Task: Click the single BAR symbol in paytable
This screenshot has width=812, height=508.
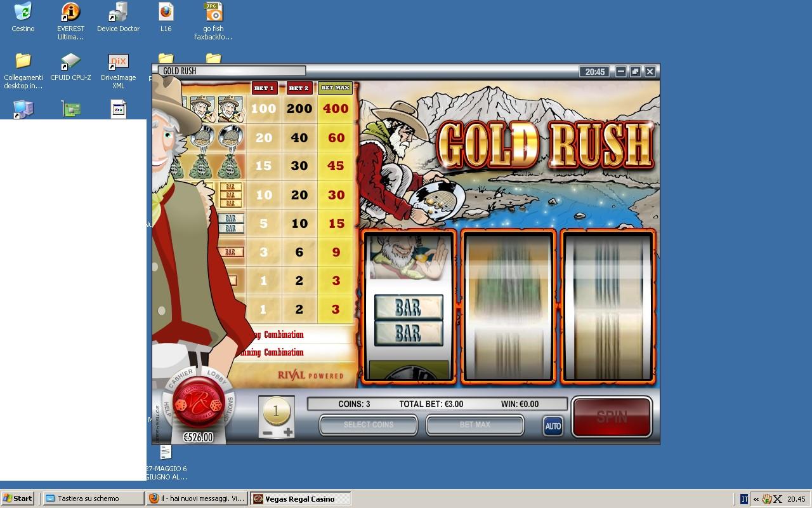Action: pyautogui.click(x=230, y=252)
